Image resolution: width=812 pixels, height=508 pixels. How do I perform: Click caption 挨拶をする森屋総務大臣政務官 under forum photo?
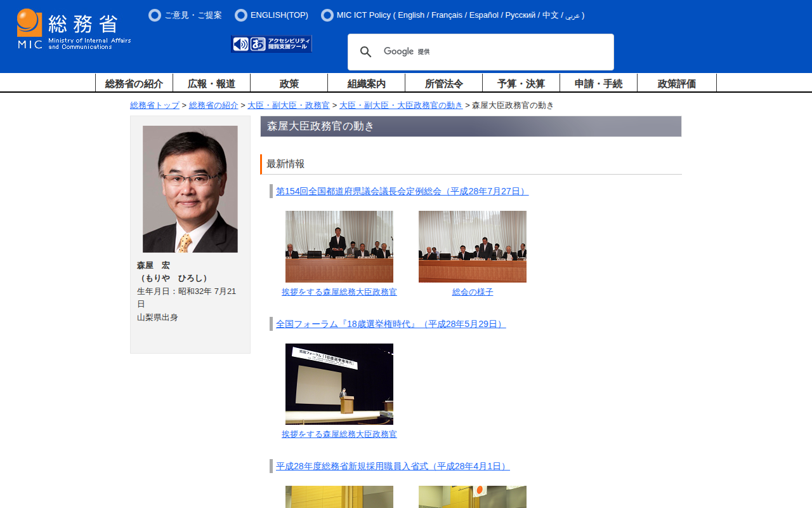[x=339, y=434]
